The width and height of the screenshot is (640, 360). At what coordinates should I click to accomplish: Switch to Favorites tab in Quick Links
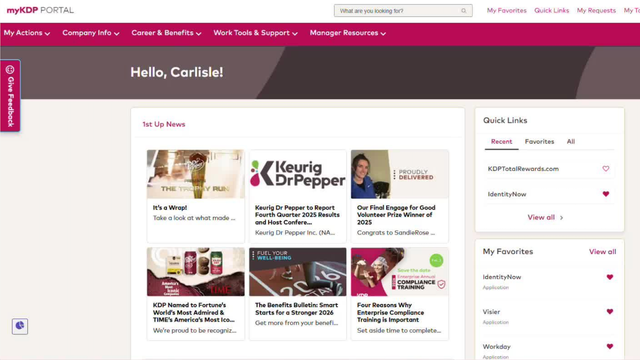(539, 142)
